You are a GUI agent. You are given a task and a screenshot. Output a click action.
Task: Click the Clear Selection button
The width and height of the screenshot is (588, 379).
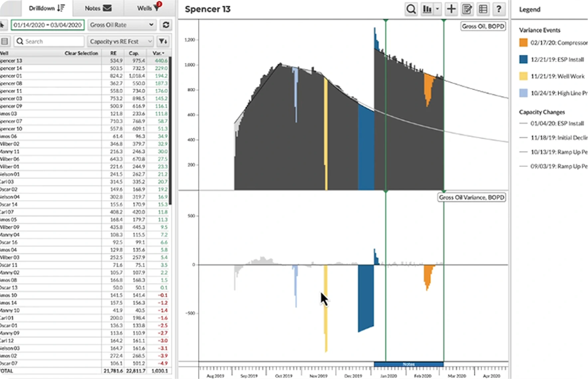[x=81, y=53]
